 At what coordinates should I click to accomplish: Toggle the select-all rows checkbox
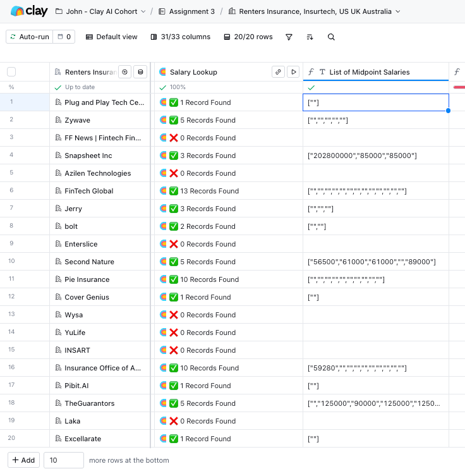[11, 72]
